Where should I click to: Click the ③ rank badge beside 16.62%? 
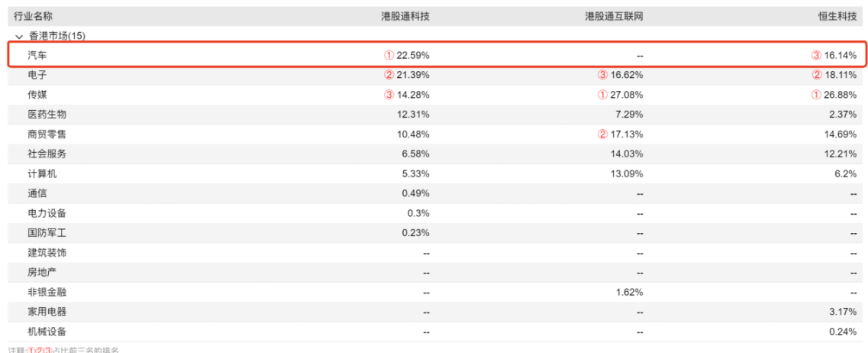point(603,76)
